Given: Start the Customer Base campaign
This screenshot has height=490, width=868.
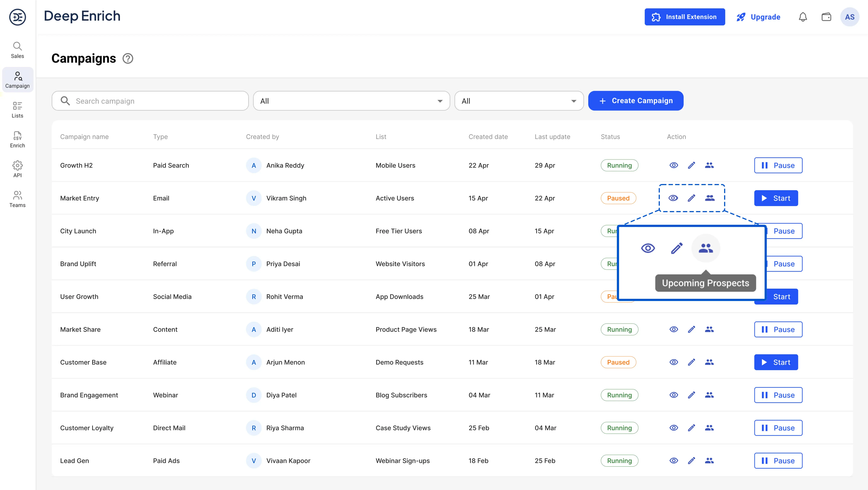Looking at the screenshot, I should click(x=776, y=362).
